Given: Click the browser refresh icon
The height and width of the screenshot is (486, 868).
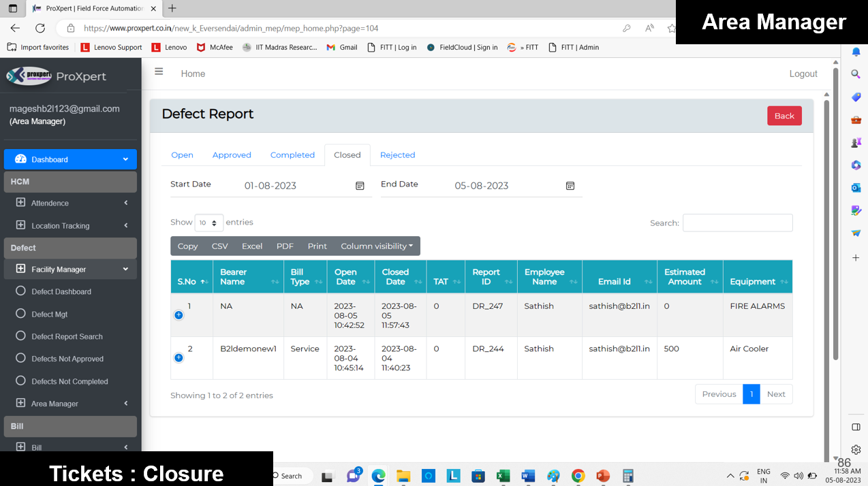Looking at the screenshot, I should 40,28.
